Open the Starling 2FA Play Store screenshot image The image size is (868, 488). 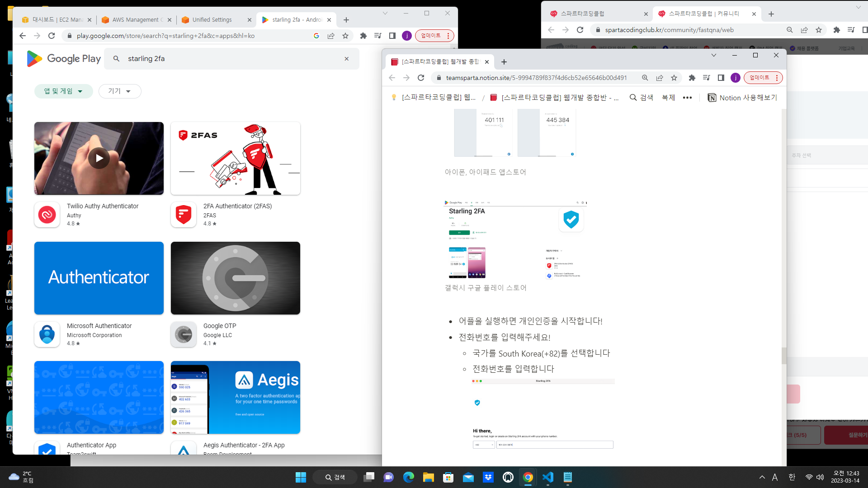tap(516, 239)
